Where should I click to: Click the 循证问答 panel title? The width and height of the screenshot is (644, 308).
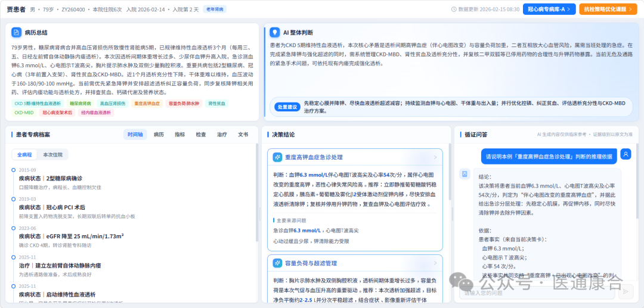pyautogui.click(x=476, y=135)
